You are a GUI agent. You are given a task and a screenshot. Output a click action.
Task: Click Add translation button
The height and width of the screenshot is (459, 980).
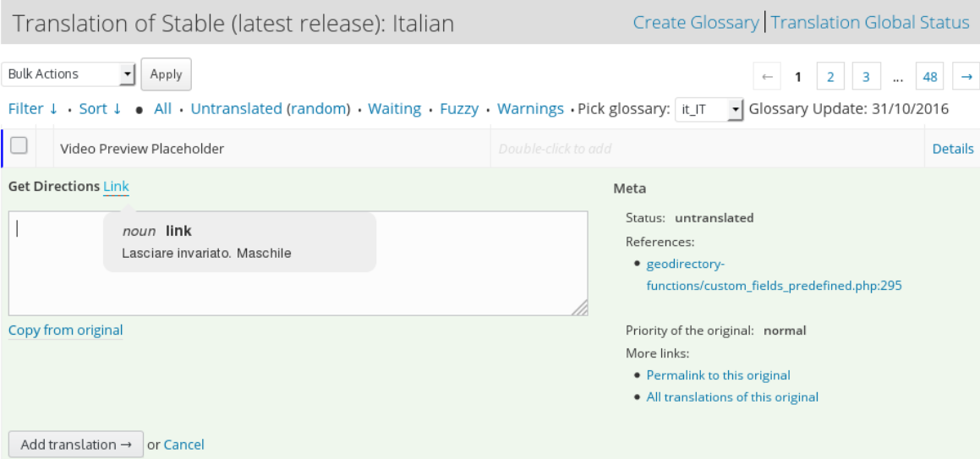click(76, 445)
